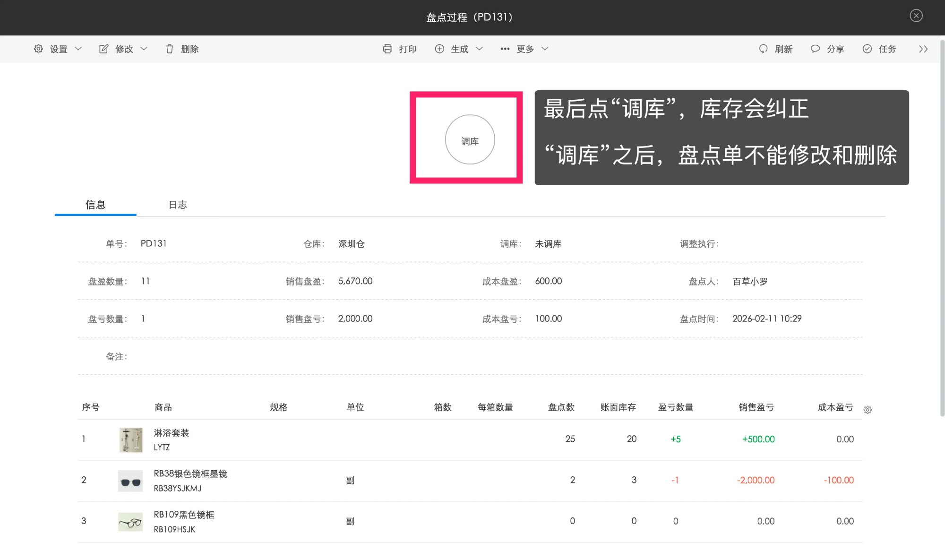Click the refresh icon labeled 刷新
The width and height of the screenshot is (945, 560).
(x=763, y=49)
